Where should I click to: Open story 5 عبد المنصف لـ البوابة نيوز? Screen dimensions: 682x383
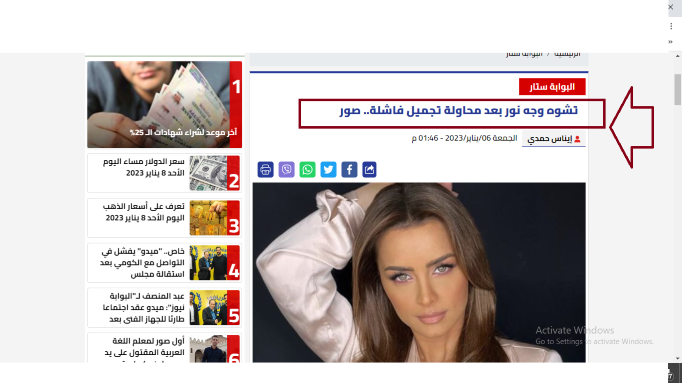(164, 307)
